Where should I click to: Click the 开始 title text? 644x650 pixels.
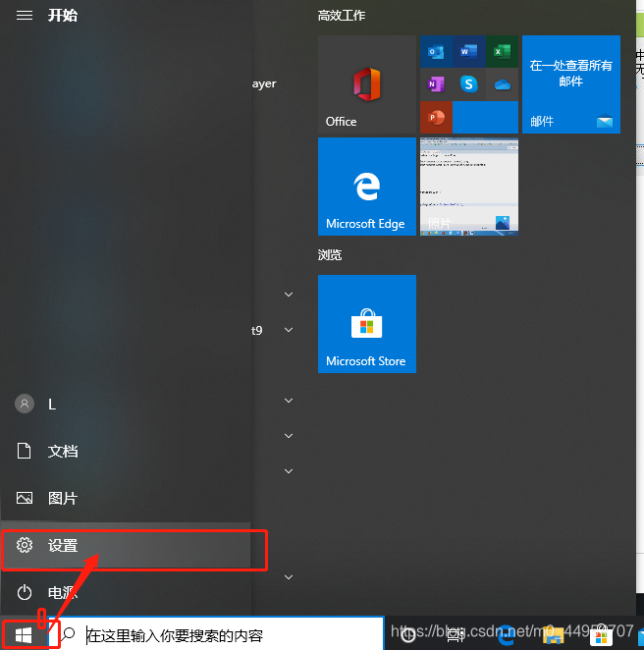63,16
